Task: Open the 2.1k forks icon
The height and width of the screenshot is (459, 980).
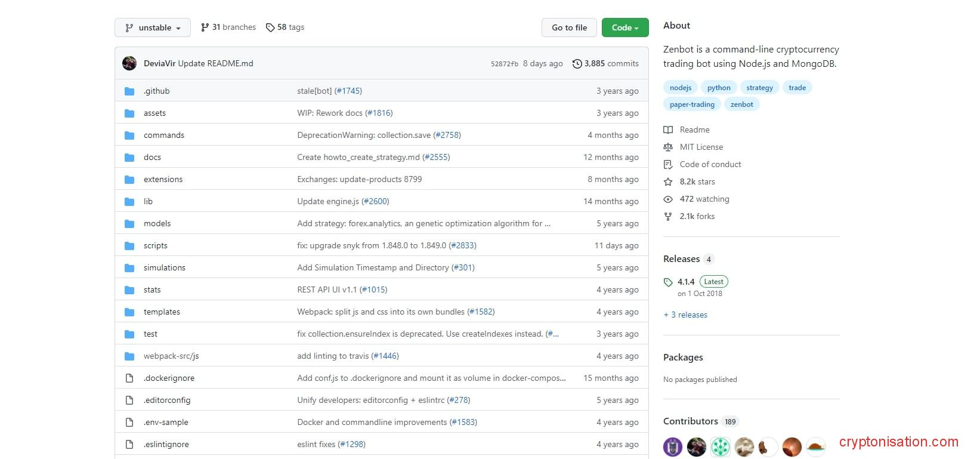Action: pyautogui.click(x=668, y=217)
